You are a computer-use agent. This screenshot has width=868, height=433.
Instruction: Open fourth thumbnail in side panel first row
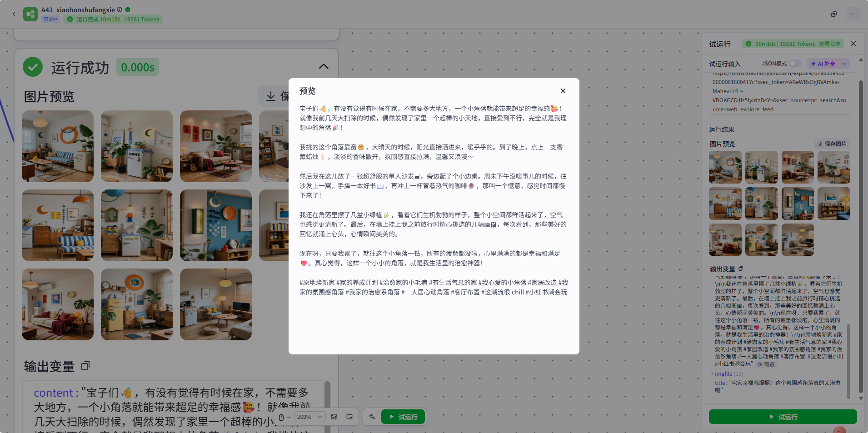834,167
